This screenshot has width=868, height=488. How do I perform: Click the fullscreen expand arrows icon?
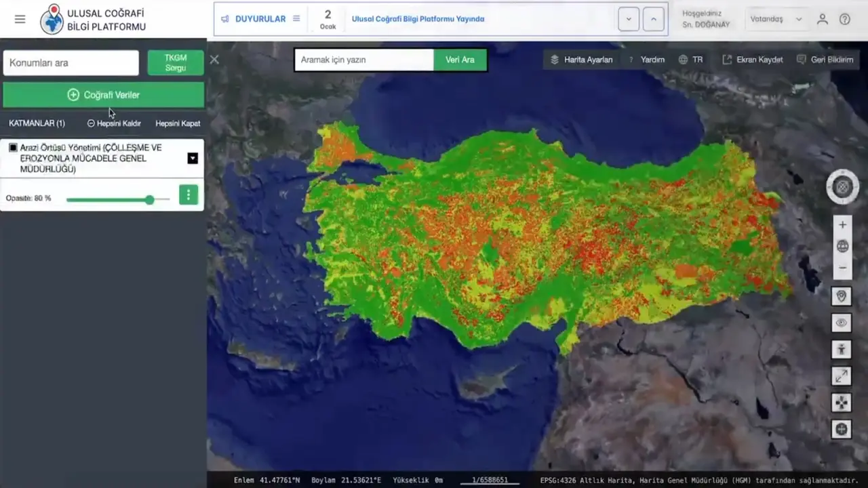842,375
